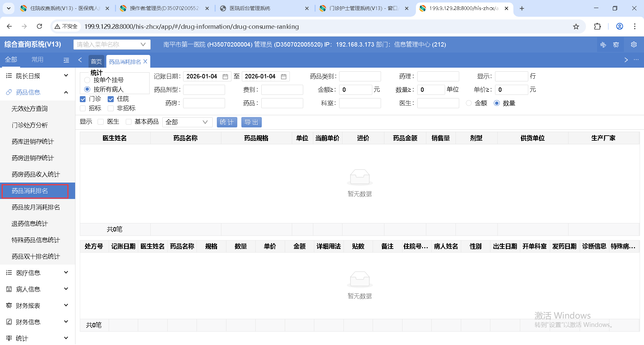Click the 科室 department input field
Image resolution: width=644 pixels, height=345 pixels.
click(x=360, y=103)
